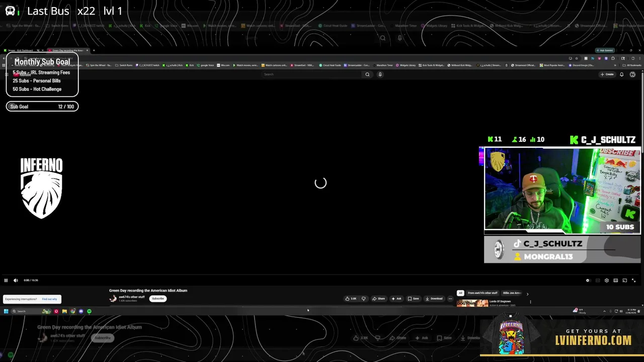Toggle the autoplay switch in the player
The image size is (644, 362).
tap(588, 281)
